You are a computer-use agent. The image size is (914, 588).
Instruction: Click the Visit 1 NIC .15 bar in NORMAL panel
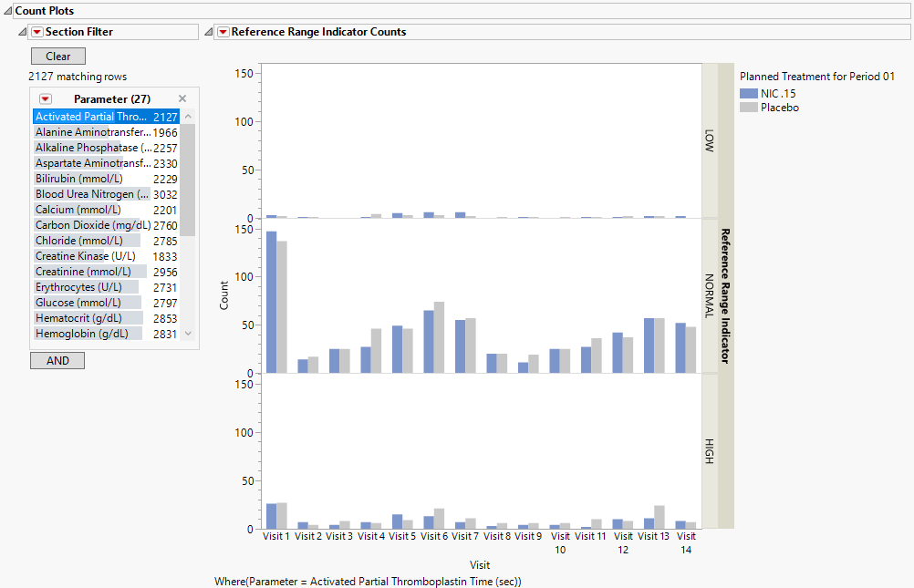point(271,302)
